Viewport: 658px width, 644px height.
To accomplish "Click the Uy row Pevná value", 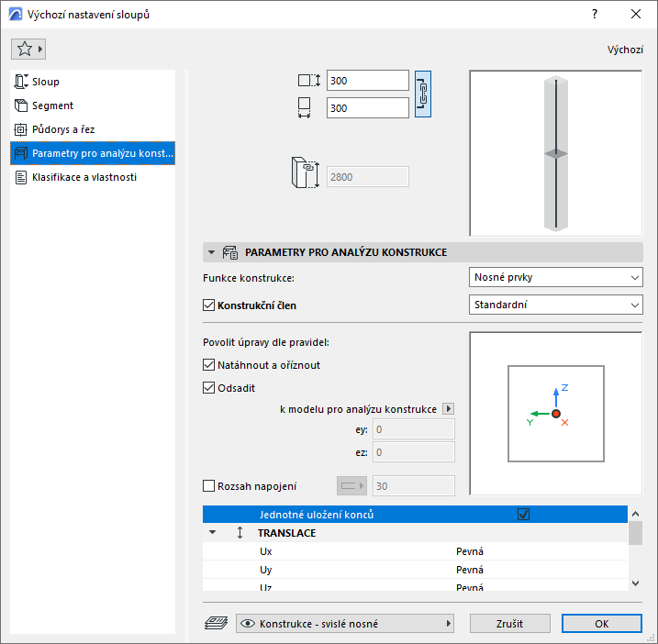I will pyautogui.click(x=470, y=570).
